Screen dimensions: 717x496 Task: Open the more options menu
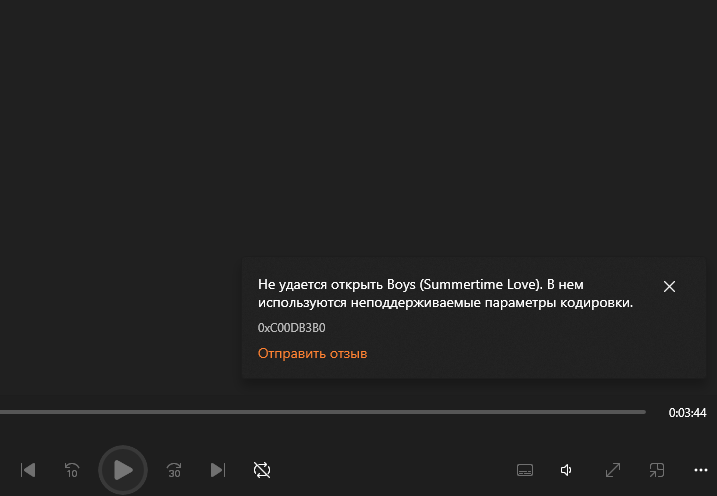click(701, 470)
